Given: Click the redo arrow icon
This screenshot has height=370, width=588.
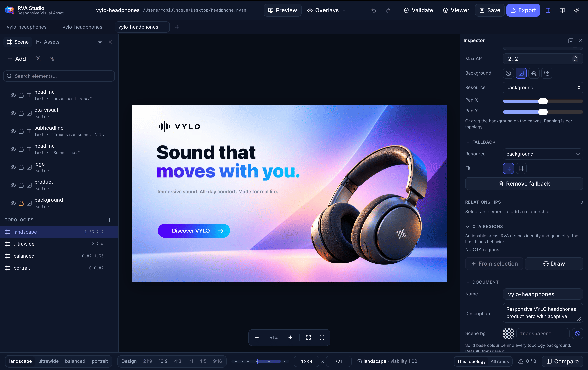Looking at the screenshot, I should pos(388,10).
